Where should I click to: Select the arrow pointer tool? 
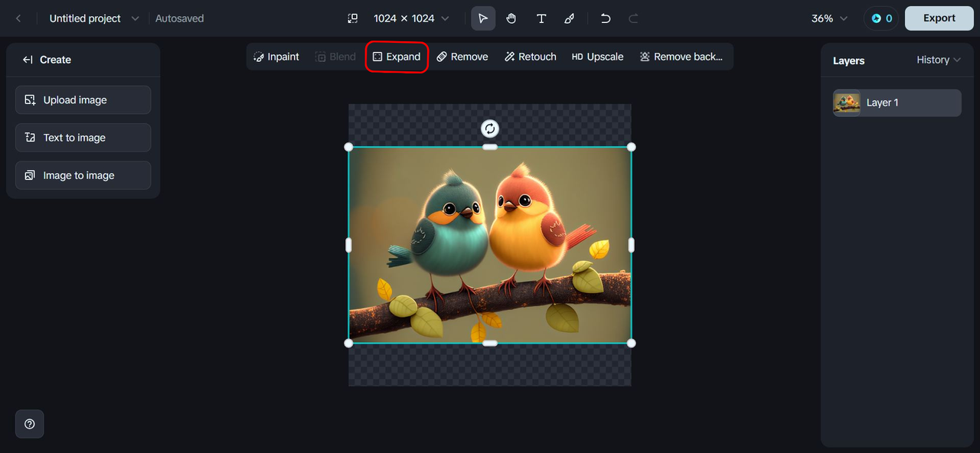tap(483, 18)
